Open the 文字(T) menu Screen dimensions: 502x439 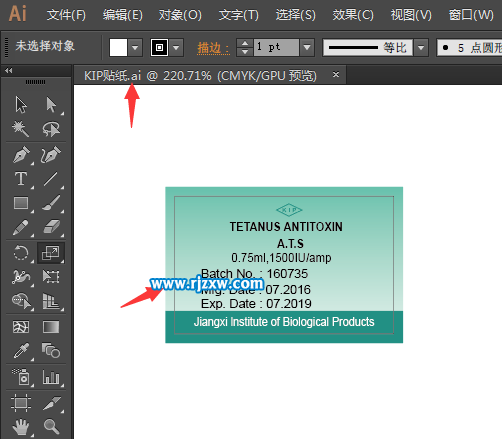239,15
